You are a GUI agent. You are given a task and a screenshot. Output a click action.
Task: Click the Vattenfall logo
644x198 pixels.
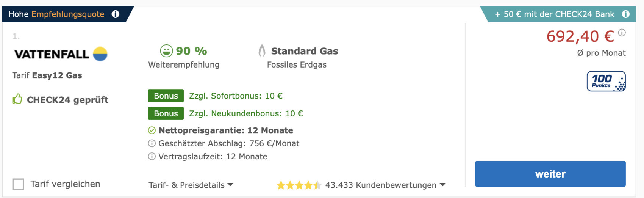(x=61, y=54)
